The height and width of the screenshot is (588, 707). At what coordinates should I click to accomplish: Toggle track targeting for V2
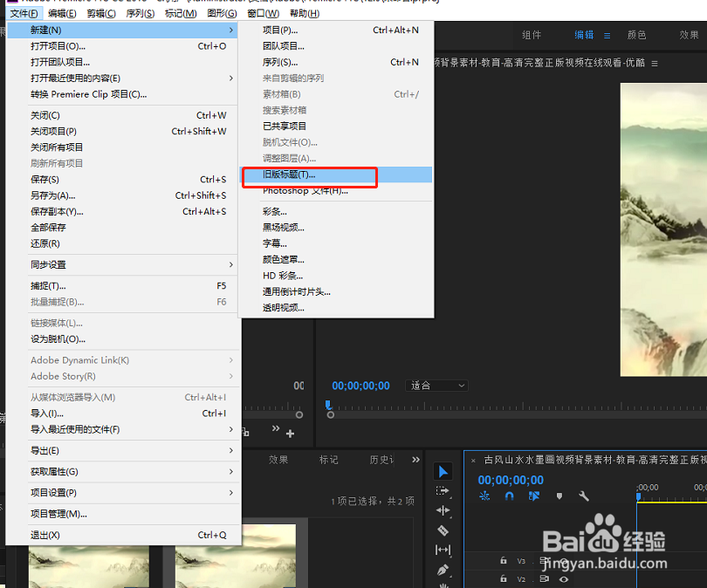521,579
